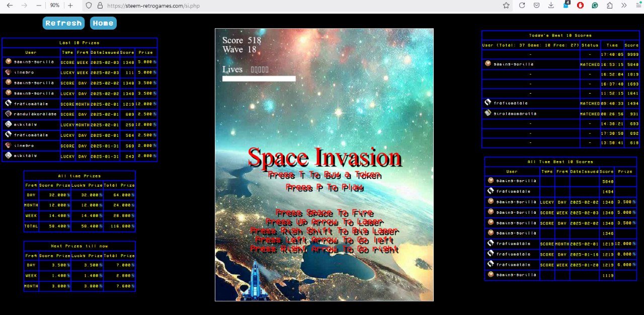Click WEEK row in Next Prizes till now
The height and width of the screenshot is (315, 644).
(79, 276)
